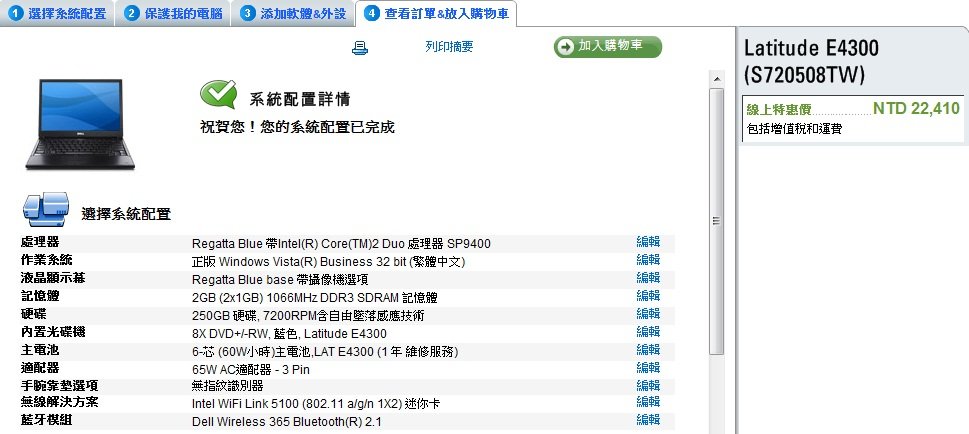
Task: Click the 選擇系統配置 section heading
Action: 126,215
